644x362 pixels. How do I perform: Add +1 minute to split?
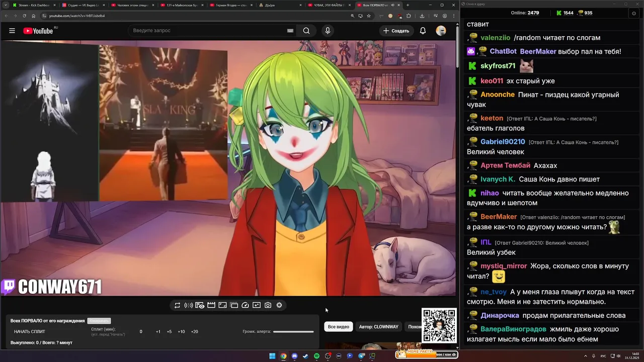158,332
